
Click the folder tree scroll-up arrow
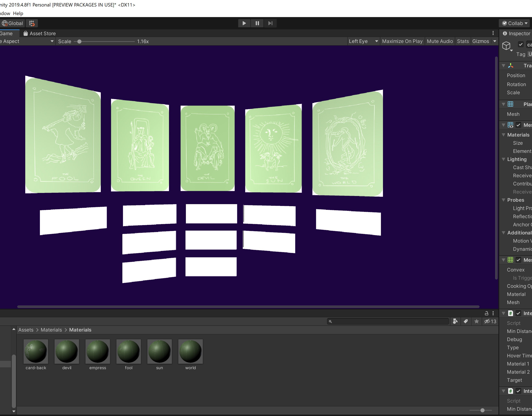click(14, 329)
